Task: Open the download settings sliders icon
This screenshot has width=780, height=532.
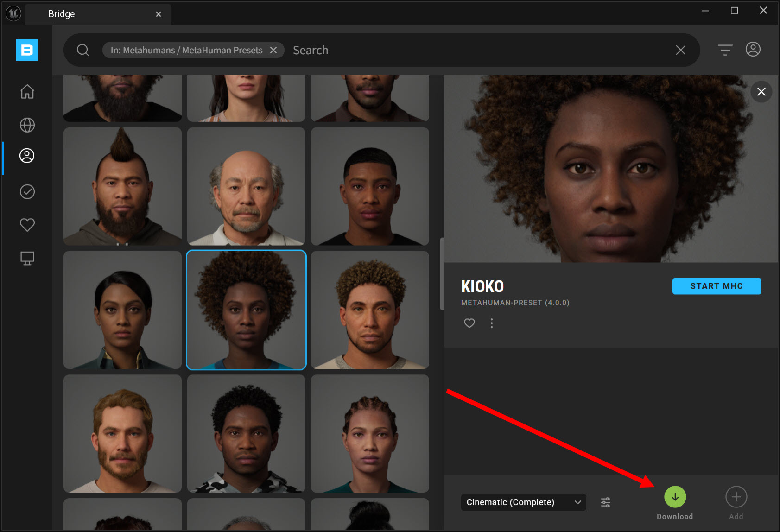Action: [x=606, y=502]
